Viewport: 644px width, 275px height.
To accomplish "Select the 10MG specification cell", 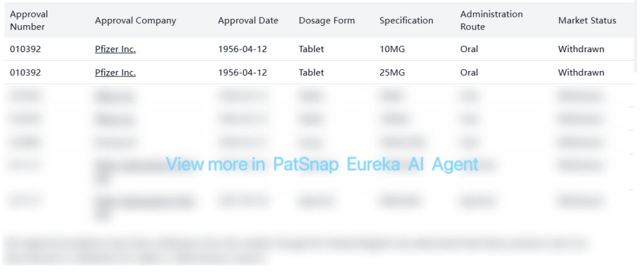I will point(392,49).
